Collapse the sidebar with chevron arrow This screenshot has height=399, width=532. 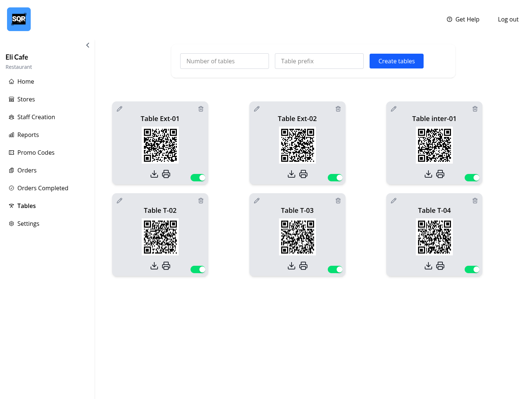click(x=88, y=45)
